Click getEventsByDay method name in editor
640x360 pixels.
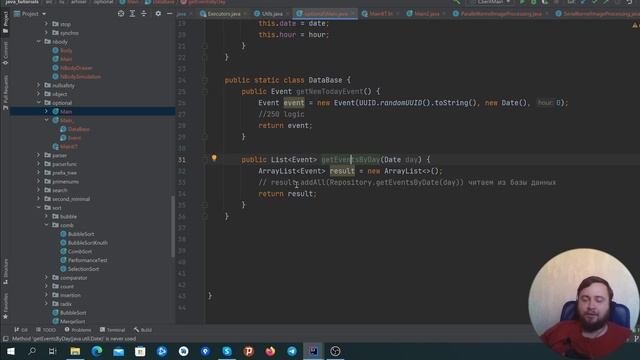tap(350, 160)
